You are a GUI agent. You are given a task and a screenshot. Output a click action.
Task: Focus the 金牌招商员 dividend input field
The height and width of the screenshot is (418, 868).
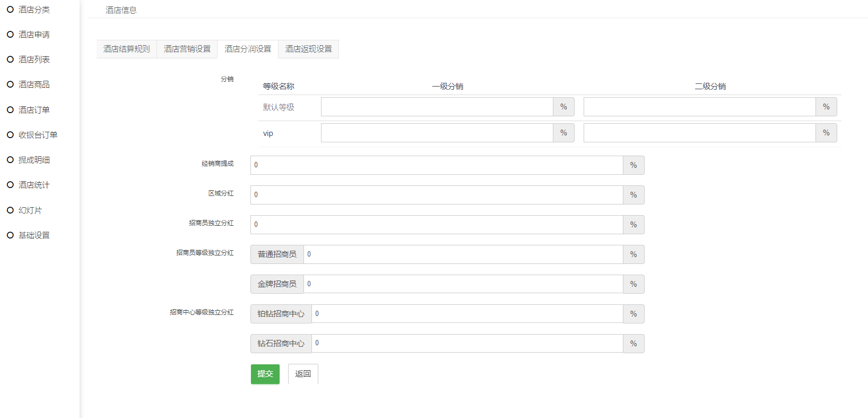(x=463, y=284)
